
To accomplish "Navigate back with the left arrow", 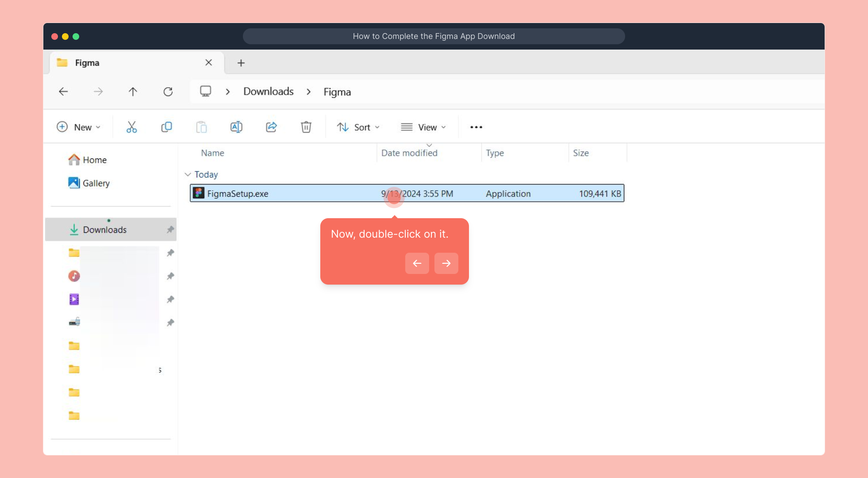I will (63, 92).
